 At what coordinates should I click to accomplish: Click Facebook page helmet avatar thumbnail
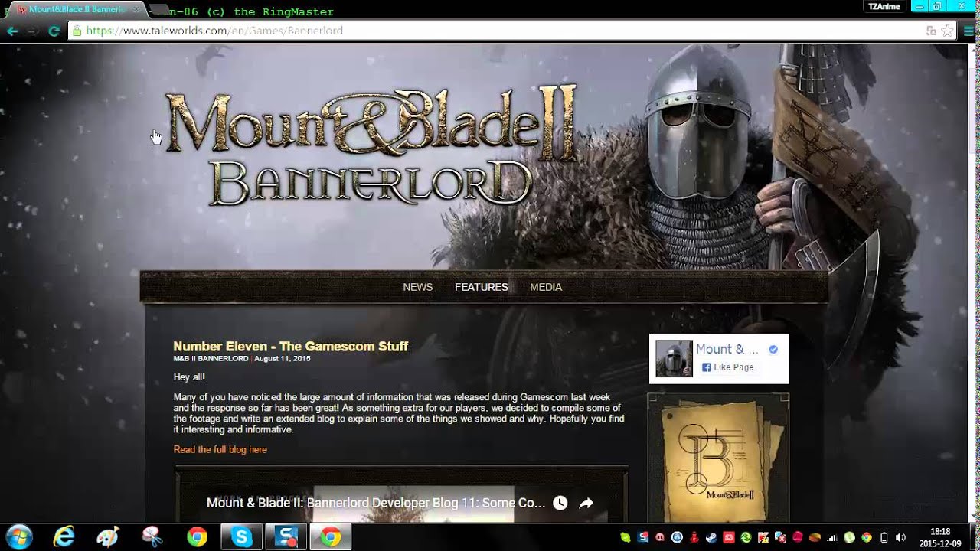(x=674, y=359)
